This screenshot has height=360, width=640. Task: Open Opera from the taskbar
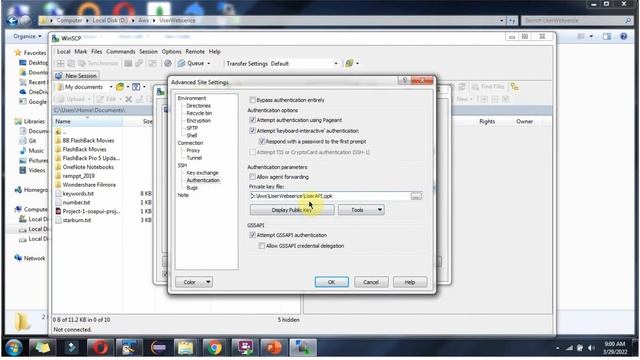coord(100,348)
